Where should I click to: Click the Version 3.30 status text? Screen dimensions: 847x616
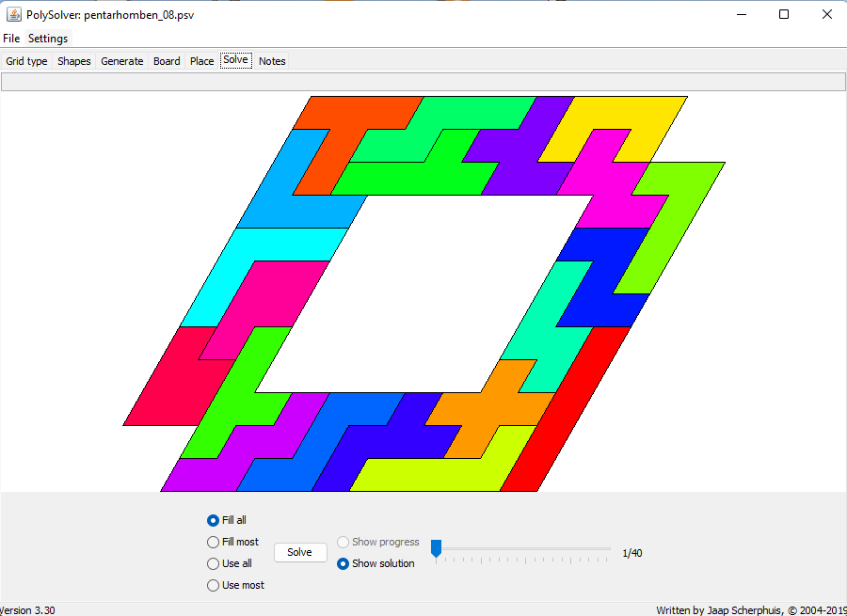click(27, 610)
